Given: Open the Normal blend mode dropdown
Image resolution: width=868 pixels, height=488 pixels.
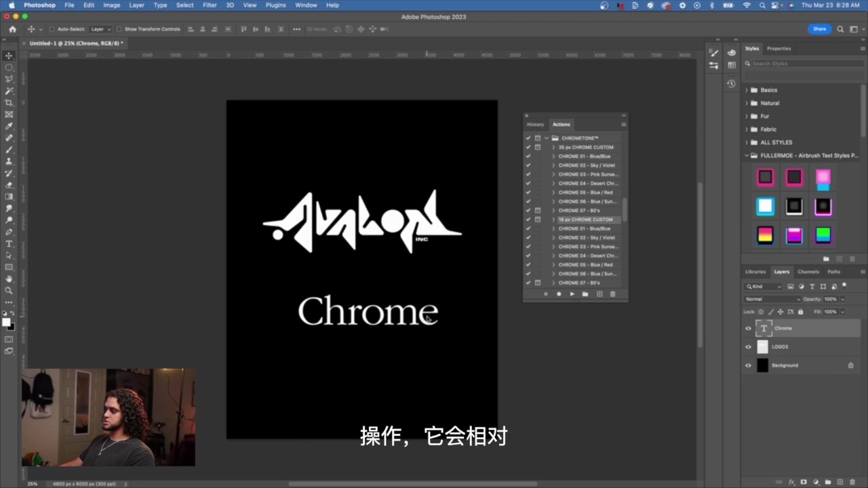Looking at the screenshot, I should tap(772, 299).
